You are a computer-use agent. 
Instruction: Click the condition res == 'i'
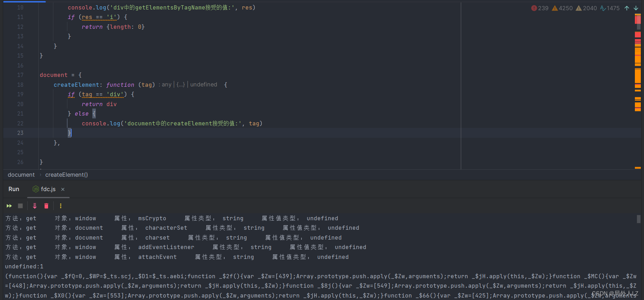[x=99, y=17]
